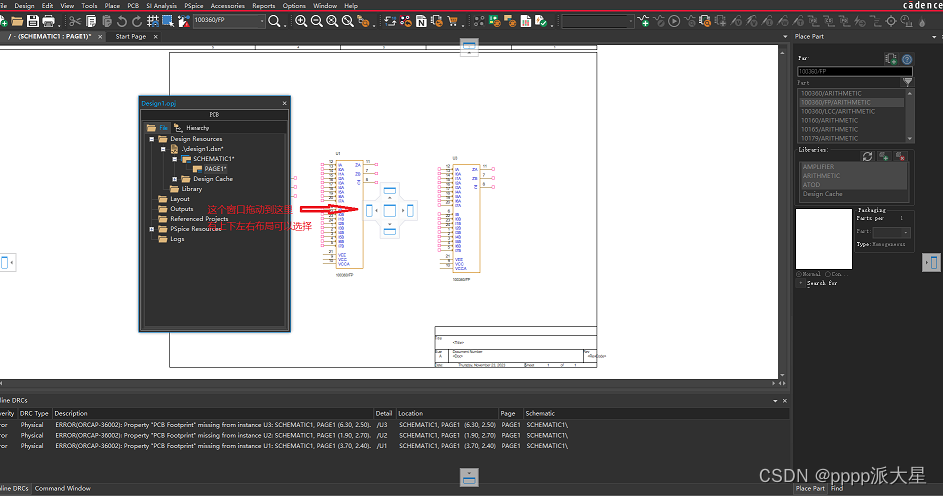Viewport: 943px width, 496px height.
Task: Create new simulation profile icon
Action: (643, 22)
